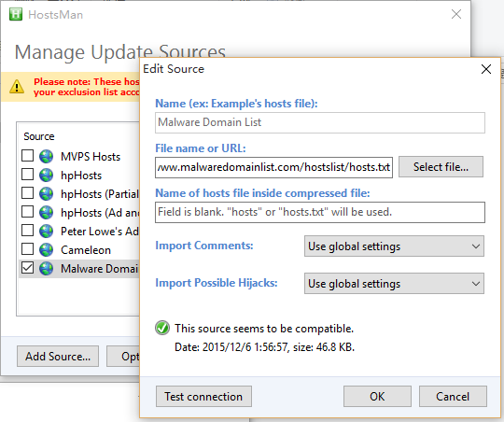Click the Source column header

pos(39,136)
